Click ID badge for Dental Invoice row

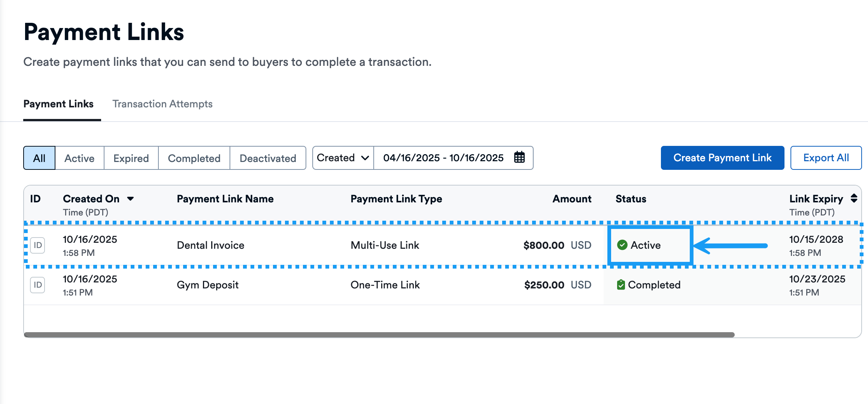37,245
